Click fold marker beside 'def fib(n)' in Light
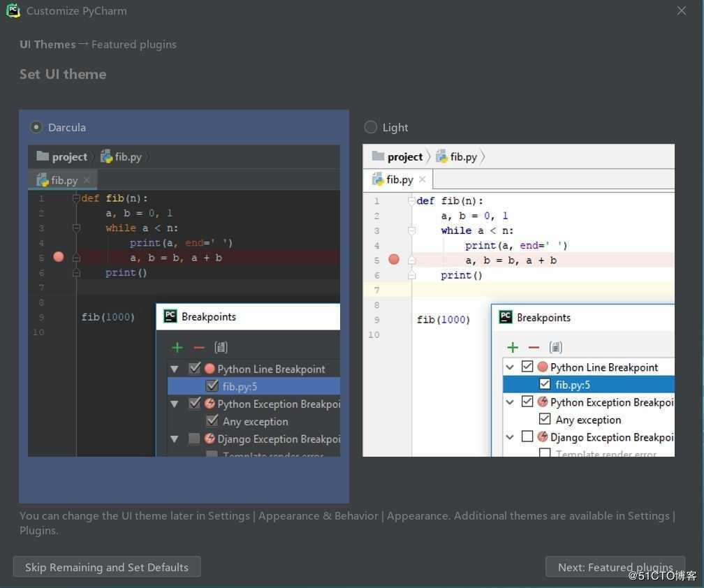Screen dimensions: 704x588 click(x=411, y=200)
